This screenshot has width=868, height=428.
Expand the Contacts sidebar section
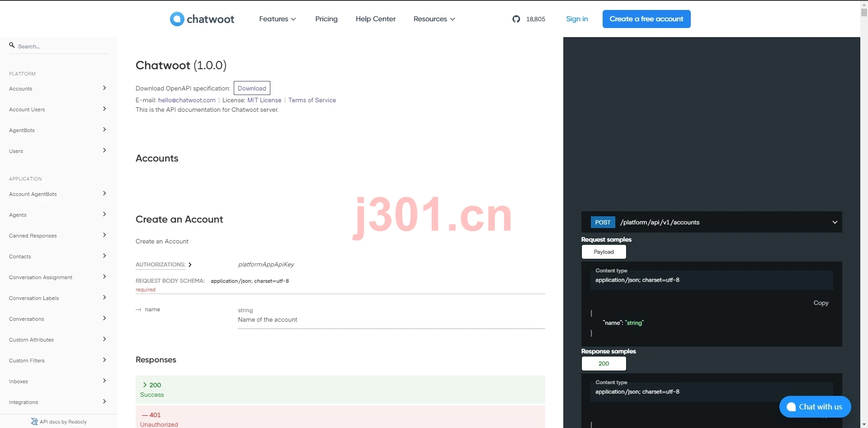point(59,257)
